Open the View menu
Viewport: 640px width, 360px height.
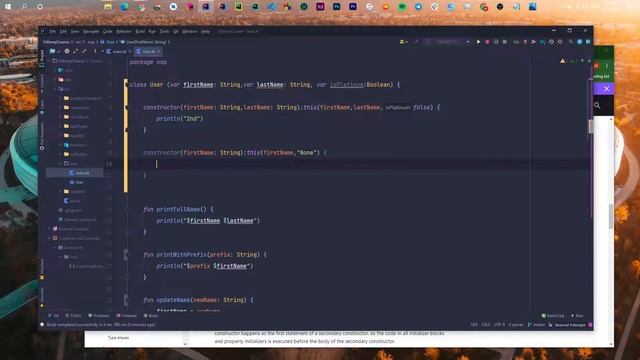[75, 31]
